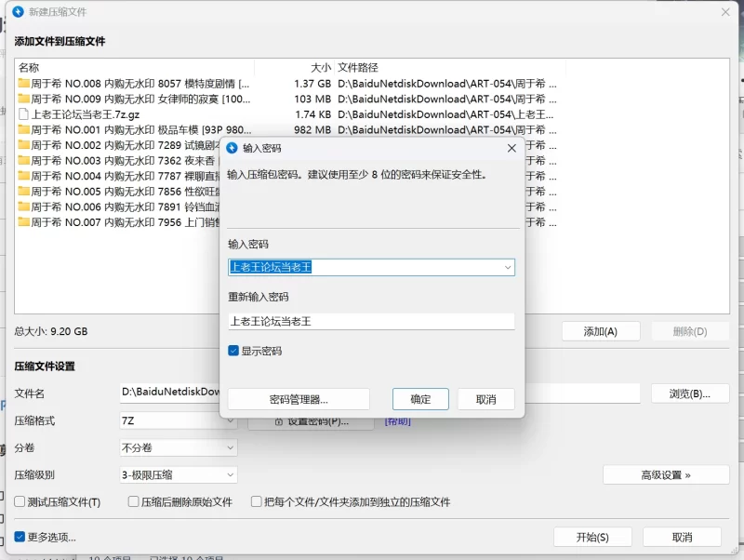Viewport: 744px width, 560px height.
Task: Click the app icon in 输入密码 title bar
Action: (232, 148)
